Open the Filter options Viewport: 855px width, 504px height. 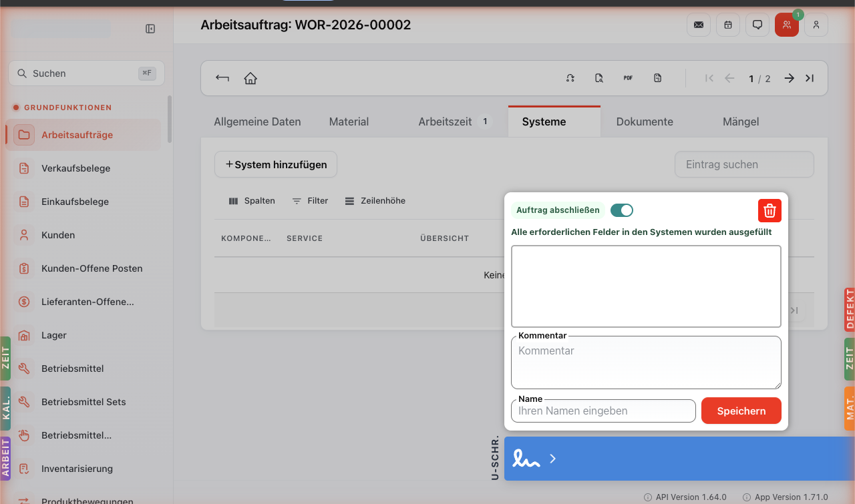(x=310, y=201)
